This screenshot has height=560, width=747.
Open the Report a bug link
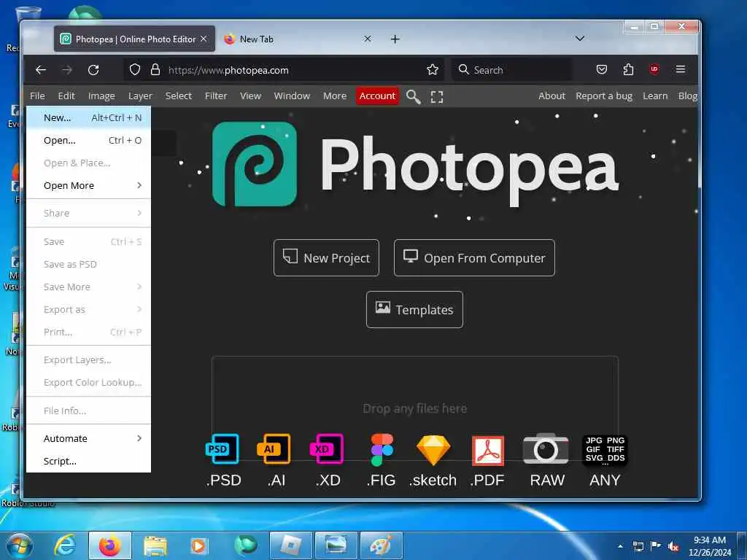pyautogui.click(x=604, y=96)
